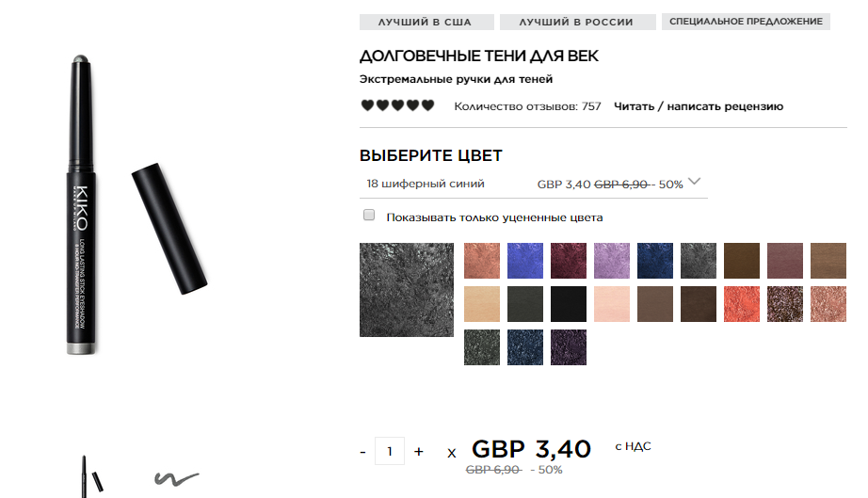This screenshot has height=498, width=868.
Task: Increase quantity with the plus button
Action: pos(419,452)
